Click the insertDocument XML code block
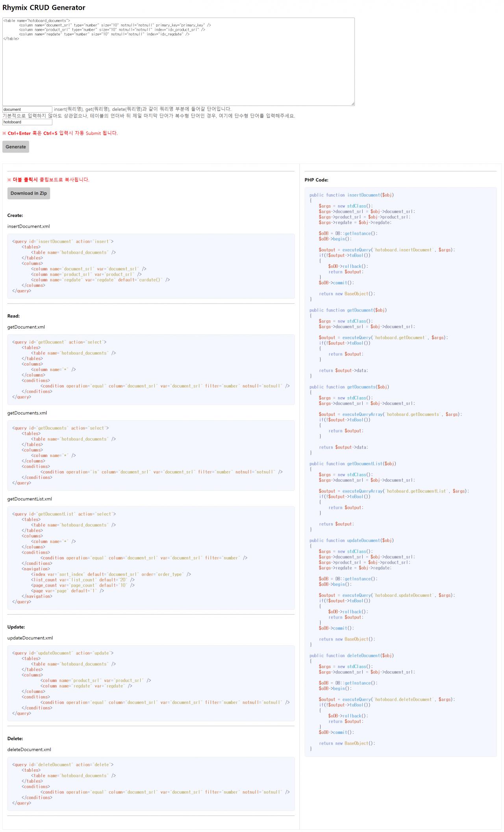Viewport: 504px width, 832px height. click(151, 266)
